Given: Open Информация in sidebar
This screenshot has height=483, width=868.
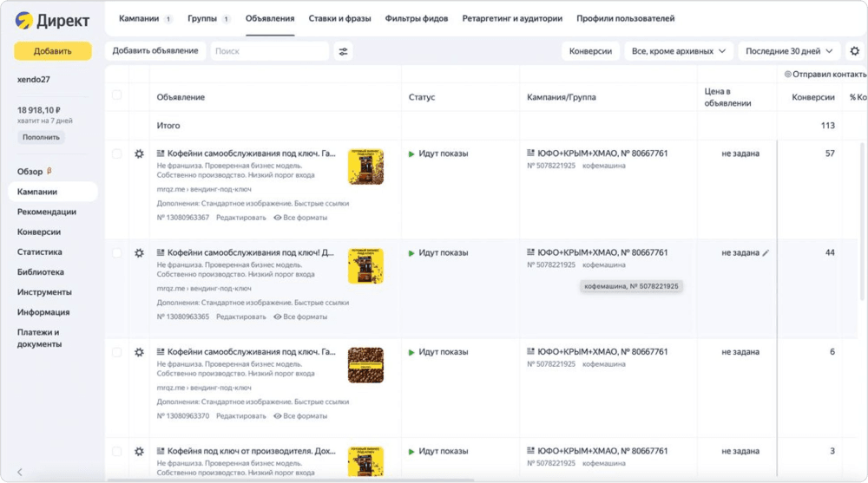Looking at the screenshot, I should (x=43, y=312).
